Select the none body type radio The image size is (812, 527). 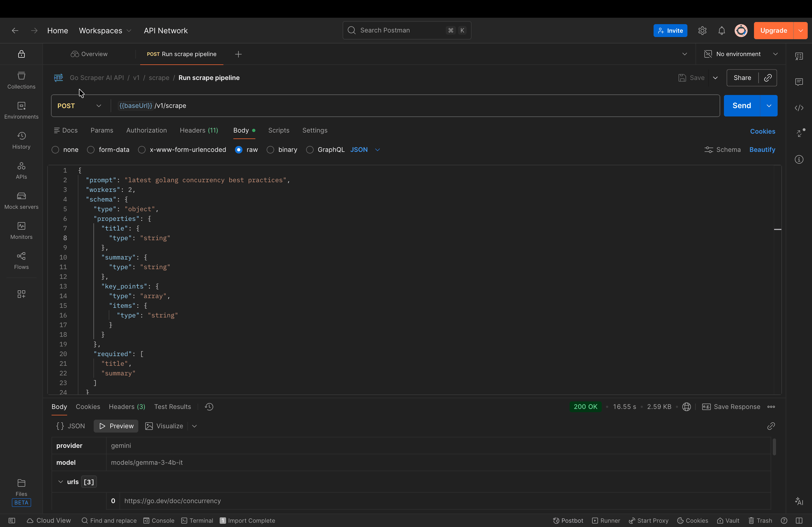tap(55, 150)
